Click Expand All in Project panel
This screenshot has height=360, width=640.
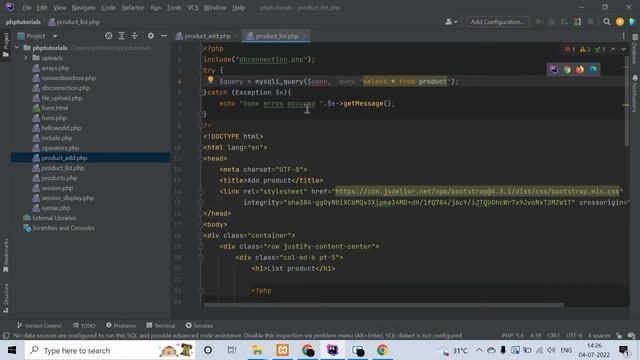pyautogui.click(x=122, y=36)
